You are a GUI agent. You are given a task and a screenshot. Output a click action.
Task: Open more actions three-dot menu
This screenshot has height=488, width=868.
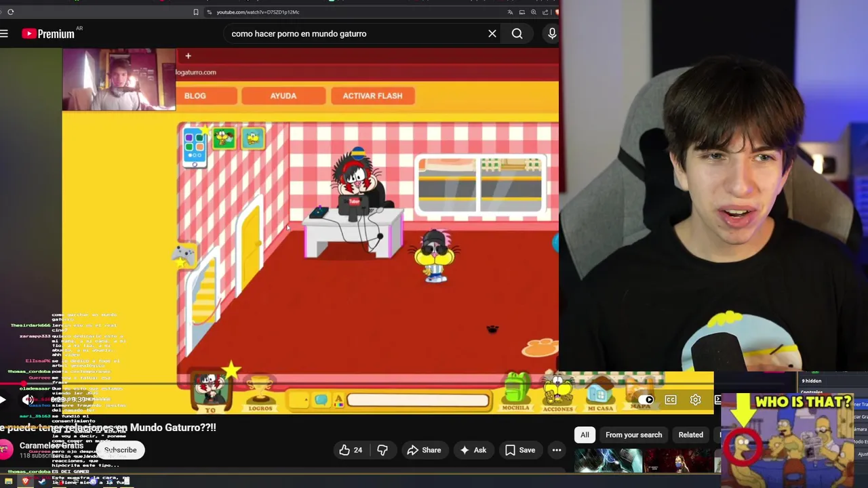coord(557,450)
